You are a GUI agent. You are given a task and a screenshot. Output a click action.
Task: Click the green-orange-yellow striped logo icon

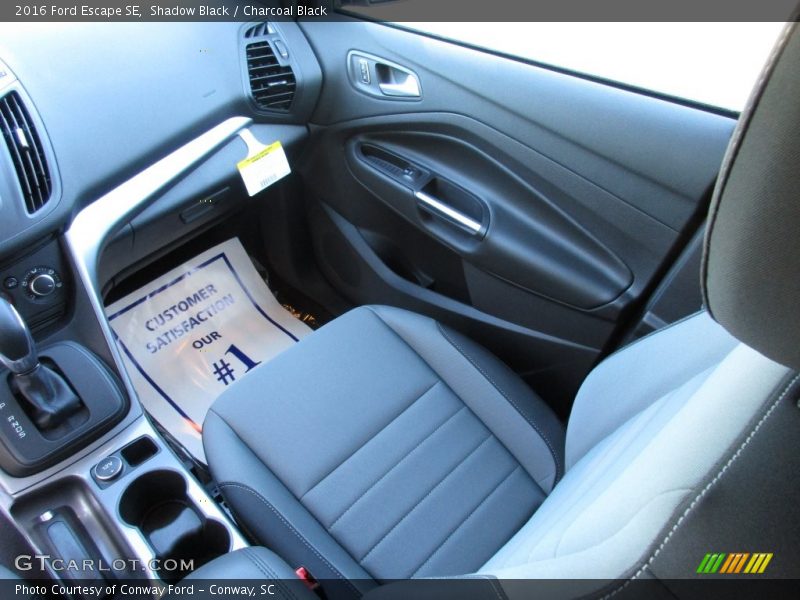pos(734,563)
